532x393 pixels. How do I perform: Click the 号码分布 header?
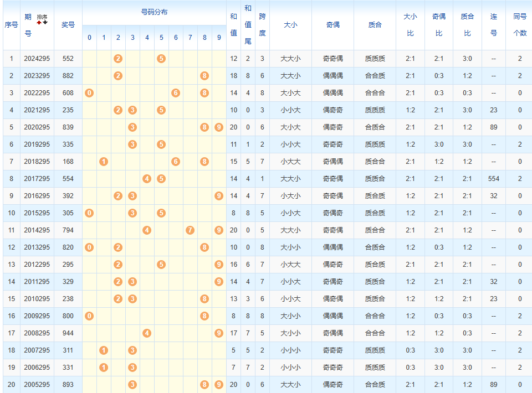154,12
